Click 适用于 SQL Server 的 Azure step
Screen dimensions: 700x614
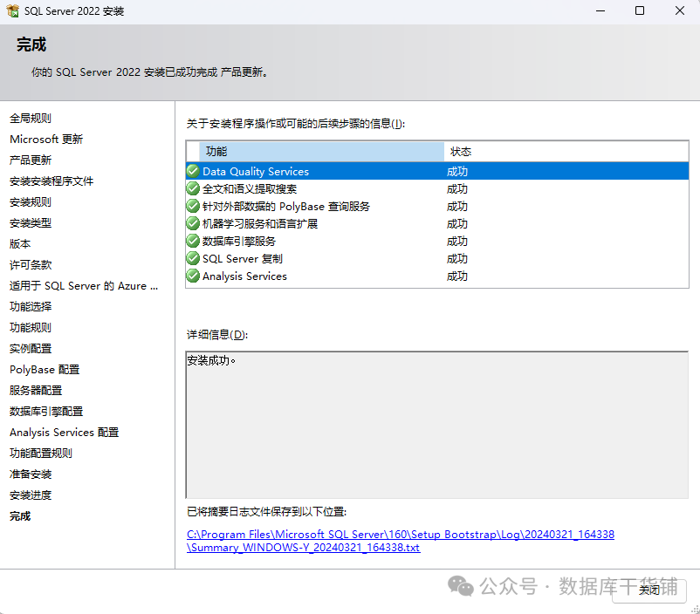(84, 286)
